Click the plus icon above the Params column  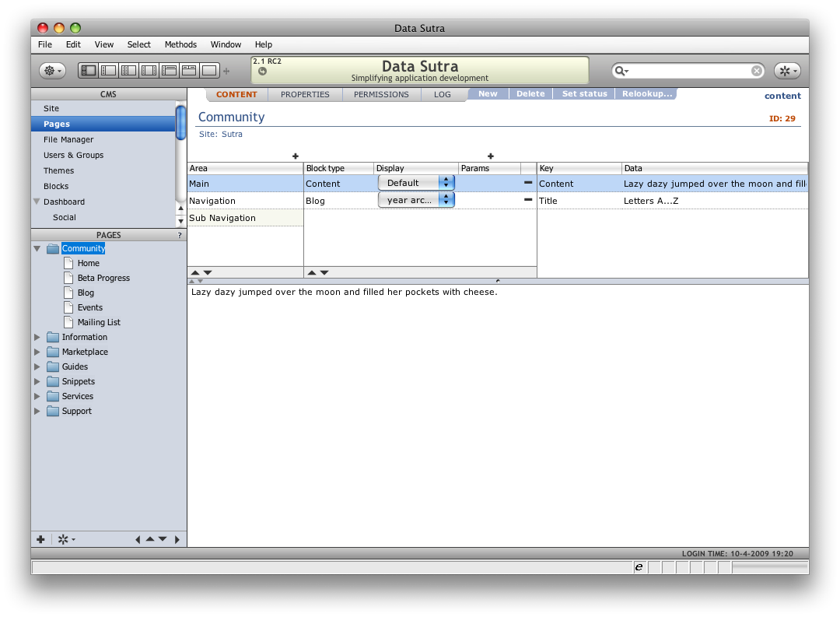[490, 156]
